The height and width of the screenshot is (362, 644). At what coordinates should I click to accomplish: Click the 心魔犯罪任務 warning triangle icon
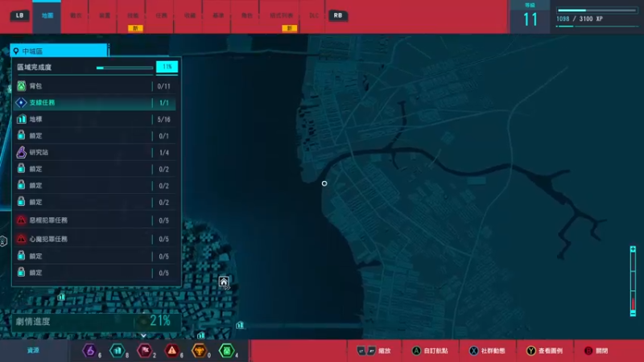[21, 238]
